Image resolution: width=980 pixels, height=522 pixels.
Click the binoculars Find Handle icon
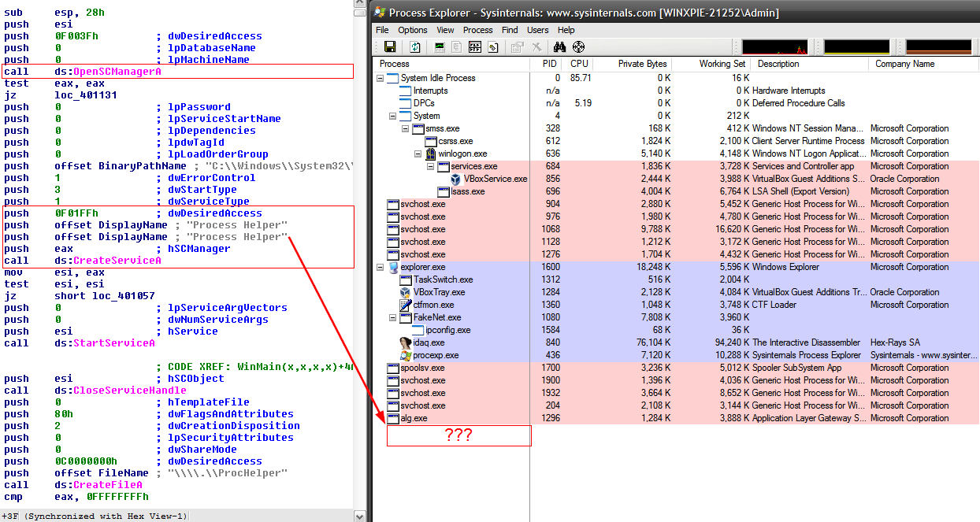(x=561, y=47)
